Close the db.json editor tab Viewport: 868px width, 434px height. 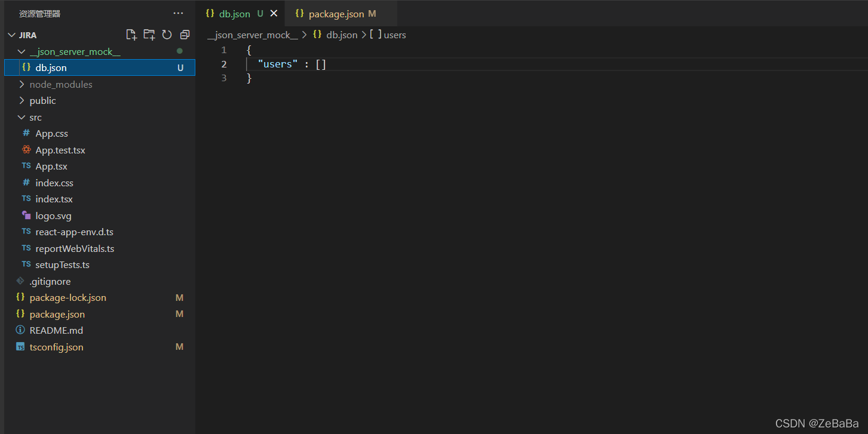[274, 13]
